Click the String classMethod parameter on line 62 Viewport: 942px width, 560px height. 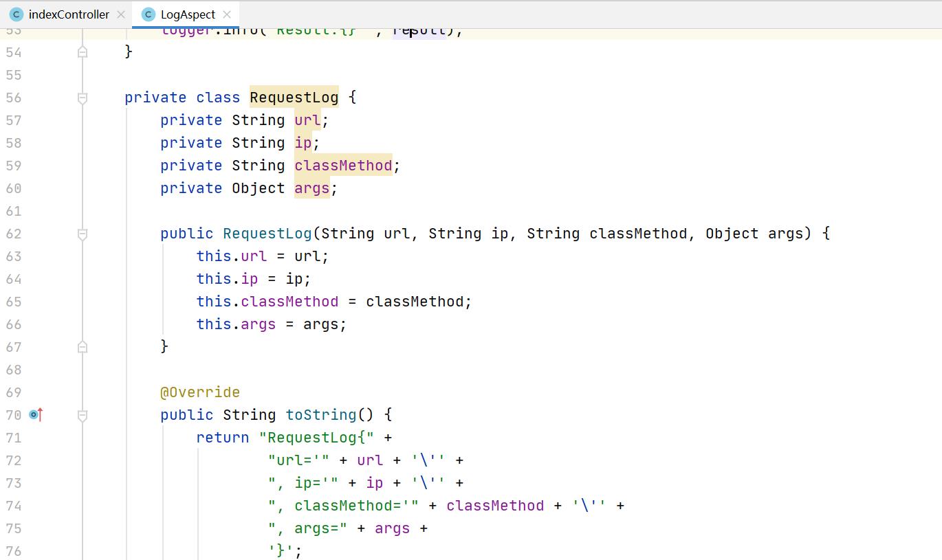click(607, 234)
